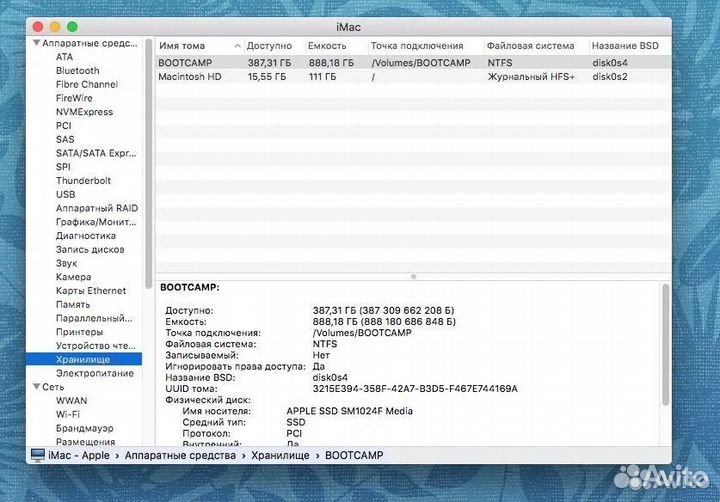Click the split pane divider handle
Screen dimensions: 720x502
pyautogui.click(x=413, y=276)
